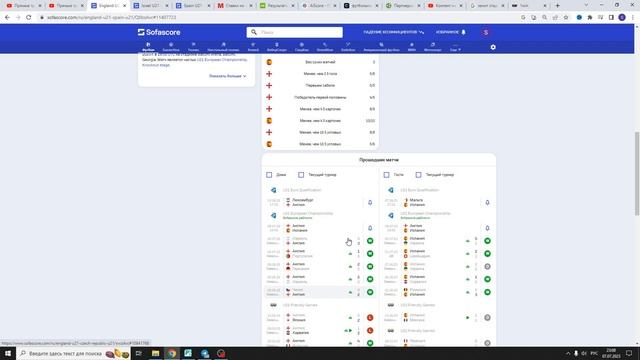This screenshot has height=360, width=640.
Task: Click the Windows taskbar search box
Action: 73,353
